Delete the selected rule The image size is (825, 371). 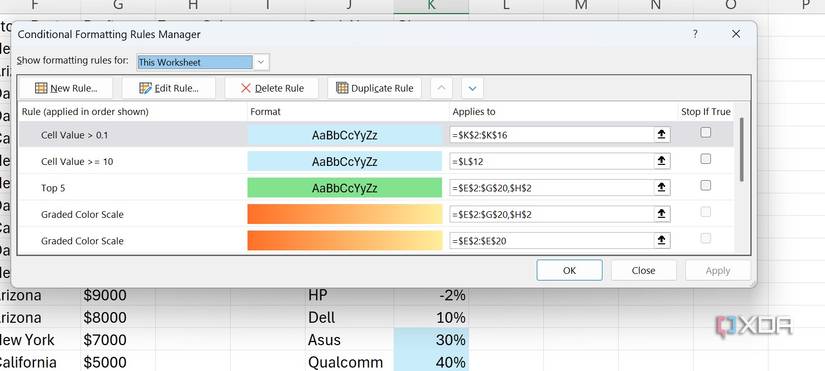click(x=271, y=88)
